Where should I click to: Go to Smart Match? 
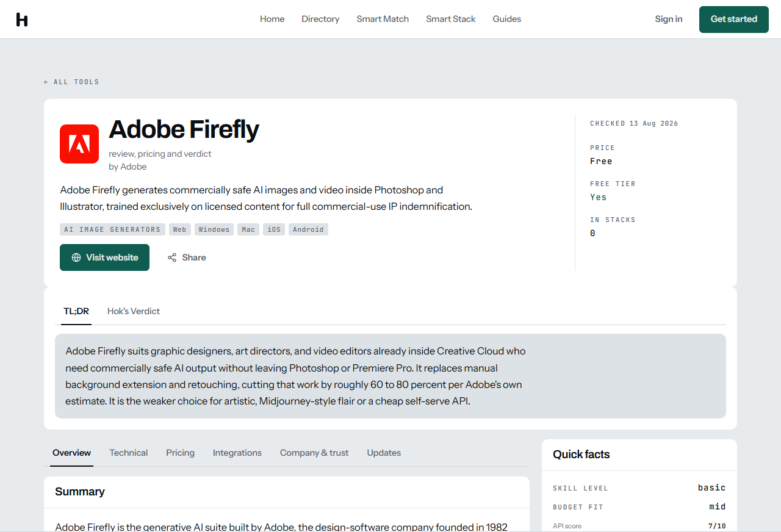click(383, 19)
